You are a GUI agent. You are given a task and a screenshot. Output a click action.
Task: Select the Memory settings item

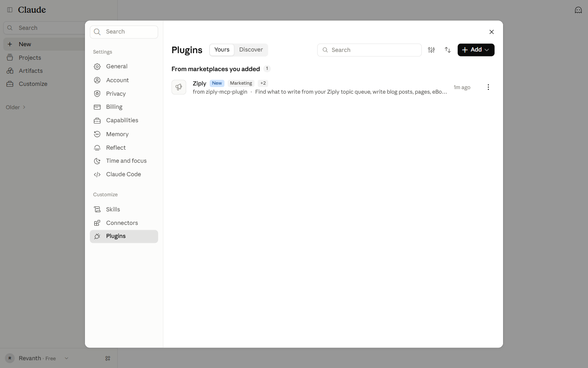coord(124,134)
